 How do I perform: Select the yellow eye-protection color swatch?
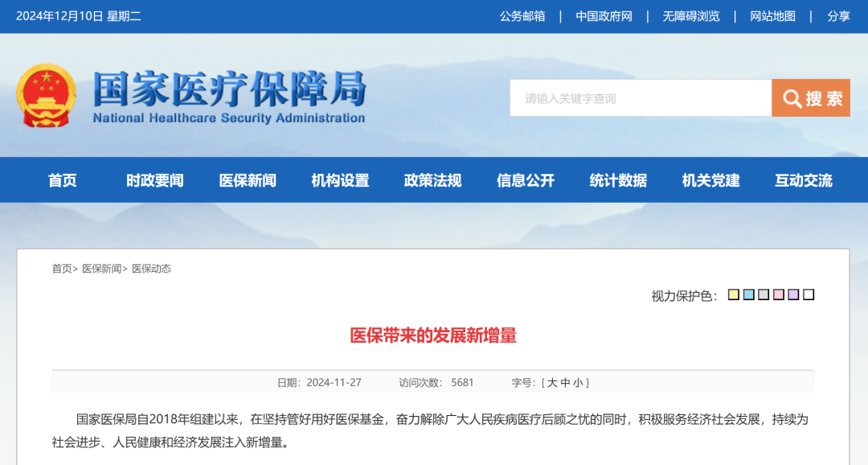pyautogui.click(x=733, y=294)
